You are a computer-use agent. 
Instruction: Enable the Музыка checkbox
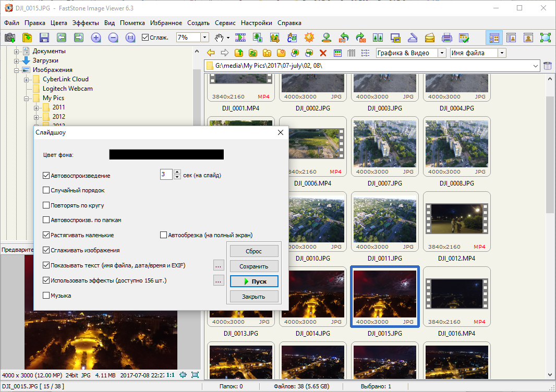point(46,295)
